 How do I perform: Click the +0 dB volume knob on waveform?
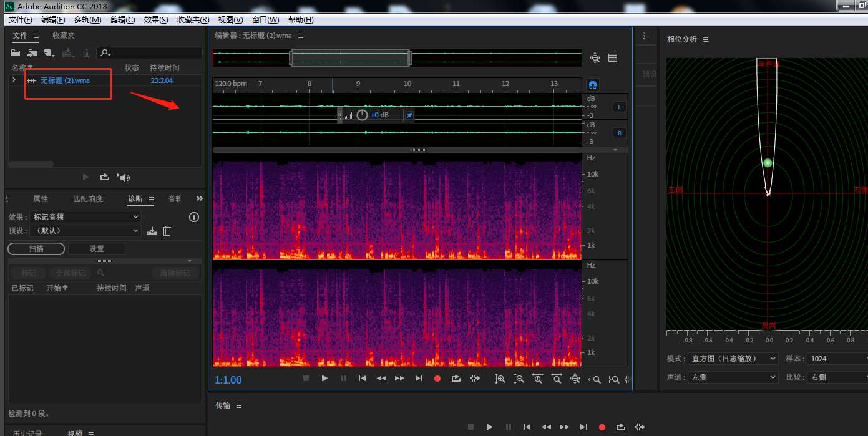coord(362,115)
